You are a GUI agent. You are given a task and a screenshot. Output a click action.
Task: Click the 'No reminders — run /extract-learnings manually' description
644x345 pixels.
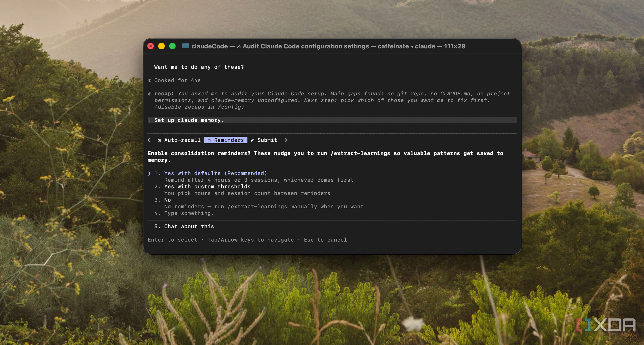point(264,207)
